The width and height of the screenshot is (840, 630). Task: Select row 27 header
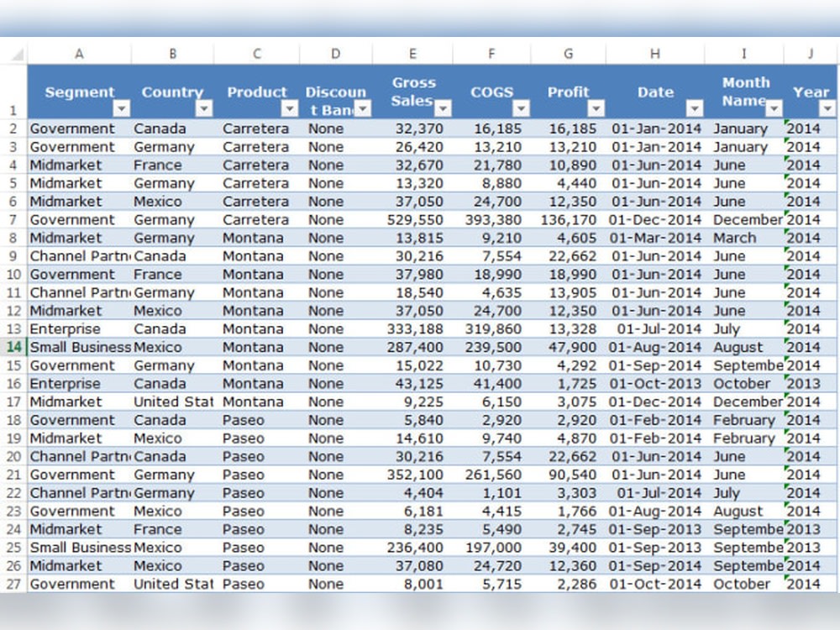tap(14, 584)
